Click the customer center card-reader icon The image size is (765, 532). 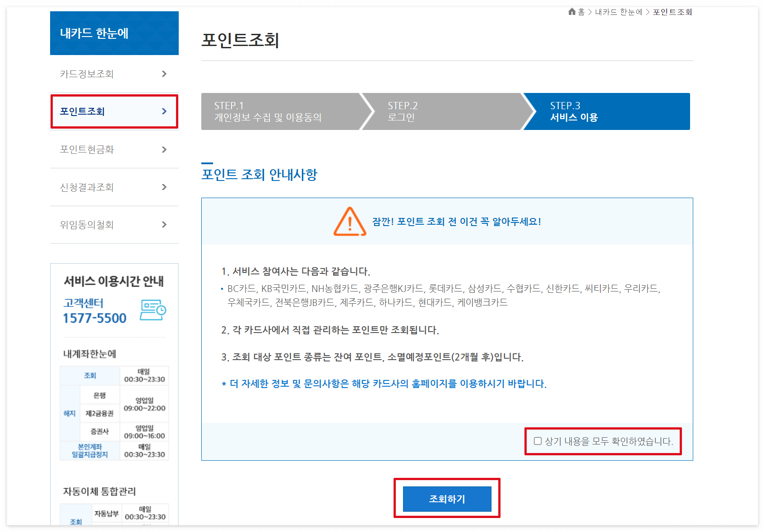[153, 310]
